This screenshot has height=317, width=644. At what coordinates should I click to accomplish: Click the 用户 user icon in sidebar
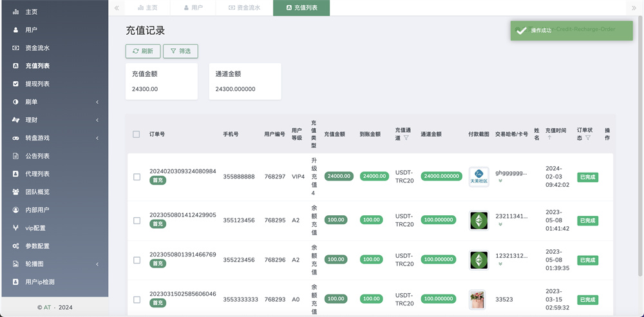click(x=15, y=30)
